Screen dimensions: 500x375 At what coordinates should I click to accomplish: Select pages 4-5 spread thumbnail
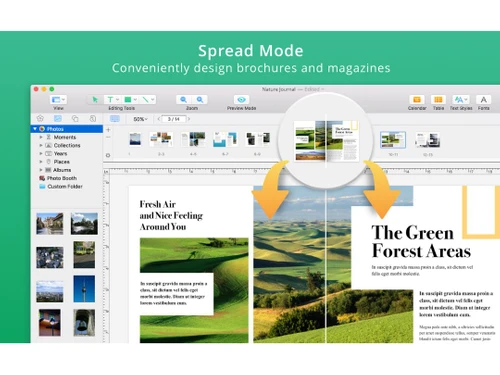click(193, 139)
